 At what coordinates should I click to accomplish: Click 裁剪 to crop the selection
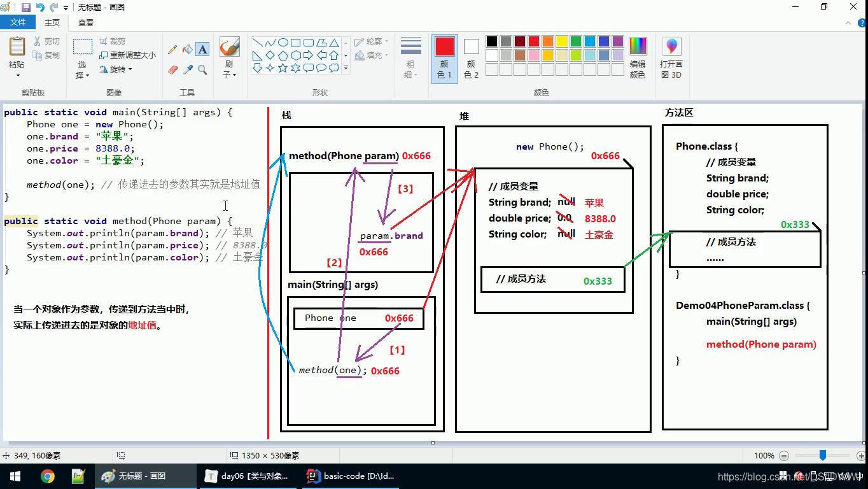click(x=114, y=40)
